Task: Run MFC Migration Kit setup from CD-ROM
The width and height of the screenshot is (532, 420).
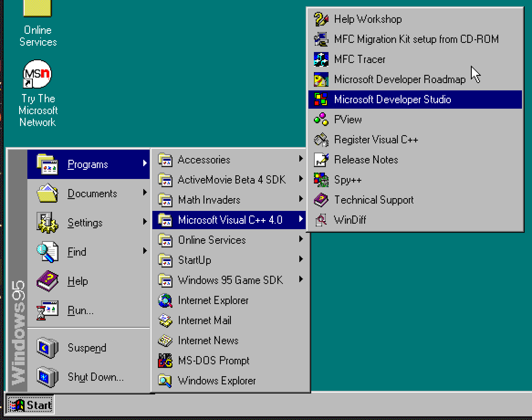Action: tap(417, 39)
